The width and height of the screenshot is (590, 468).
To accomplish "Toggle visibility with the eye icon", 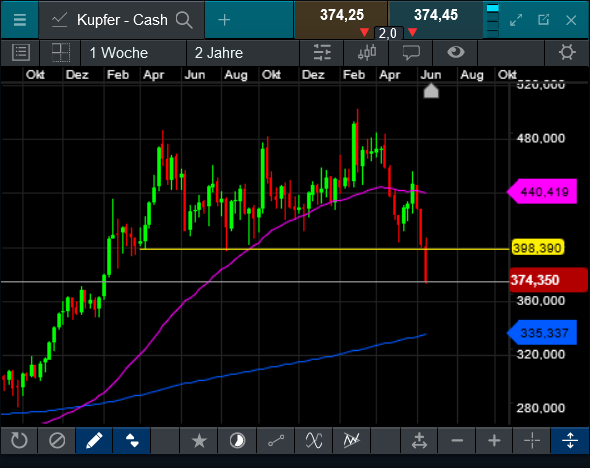I will tap(455, 52).
